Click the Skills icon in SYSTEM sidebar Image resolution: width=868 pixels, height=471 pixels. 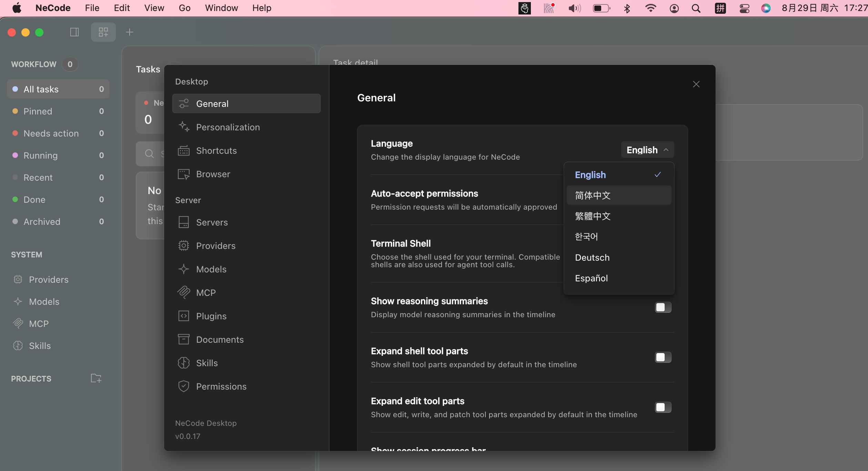18,345
